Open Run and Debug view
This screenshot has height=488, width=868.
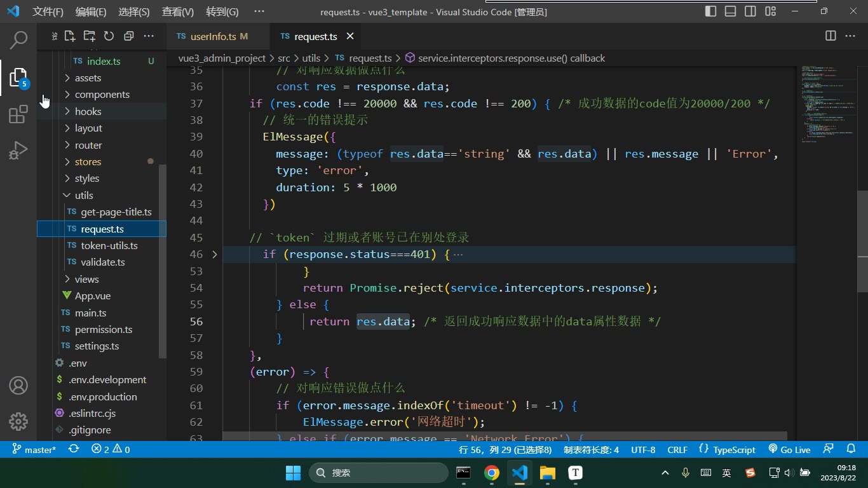tap(18, 151)
